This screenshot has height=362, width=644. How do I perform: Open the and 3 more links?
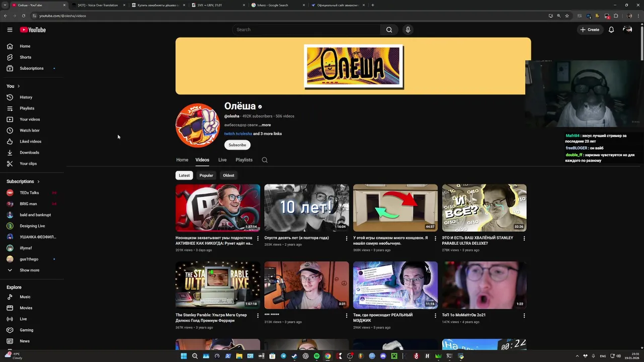point(268,134)
